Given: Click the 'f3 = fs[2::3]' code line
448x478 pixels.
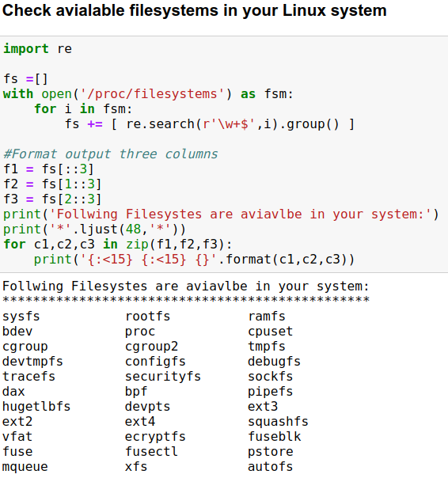Looking at the screenshot, I should [52, 199].
